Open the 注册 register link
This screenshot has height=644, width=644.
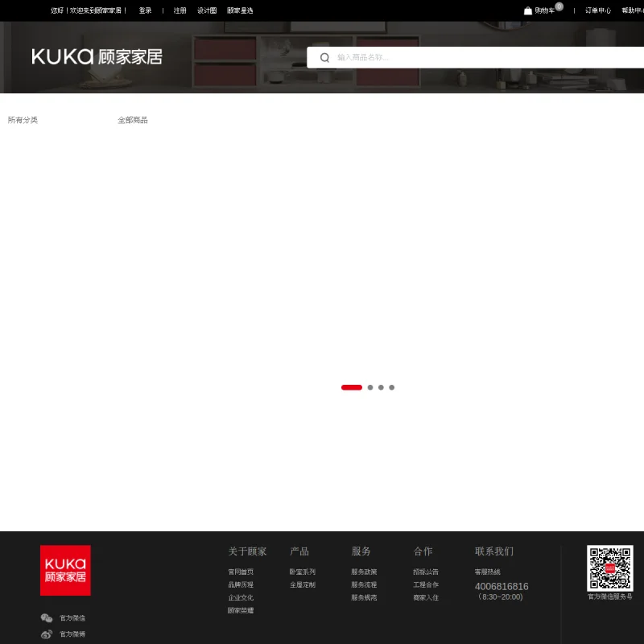click(180, 10)
